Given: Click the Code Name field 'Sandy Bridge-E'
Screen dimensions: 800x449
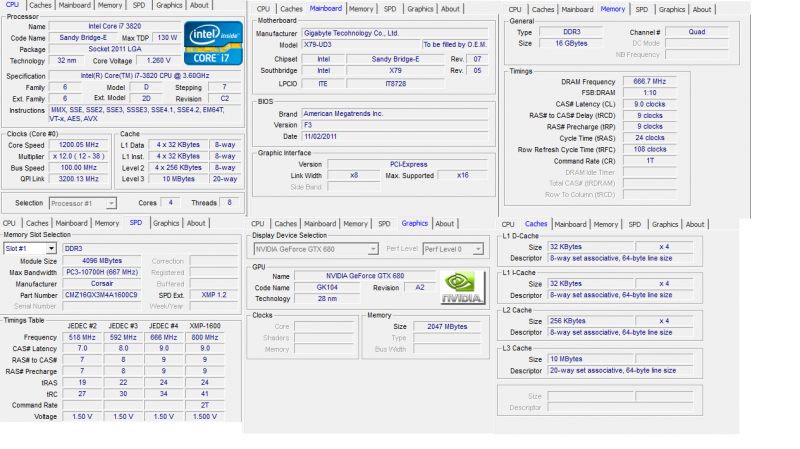Looking at the screenshot, I should pyautogui.click(x=83, y=38).
